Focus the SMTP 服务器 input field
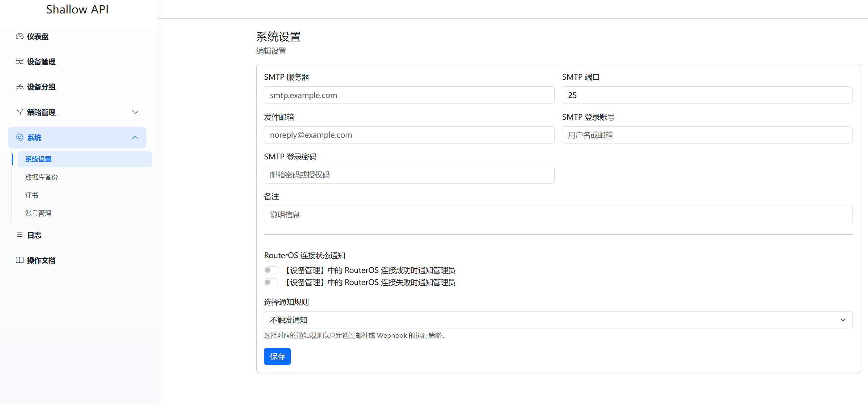Image resolution: width=868 pixels, height=404 pixels. (x=409, y=95)
